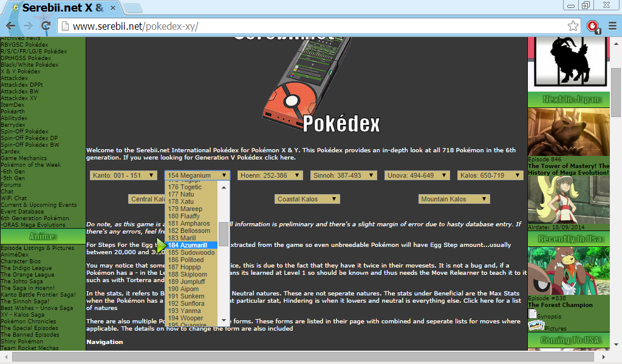Pick 186 Politoed from the list
The image size is (622, 364).
[x=191, y=260]
